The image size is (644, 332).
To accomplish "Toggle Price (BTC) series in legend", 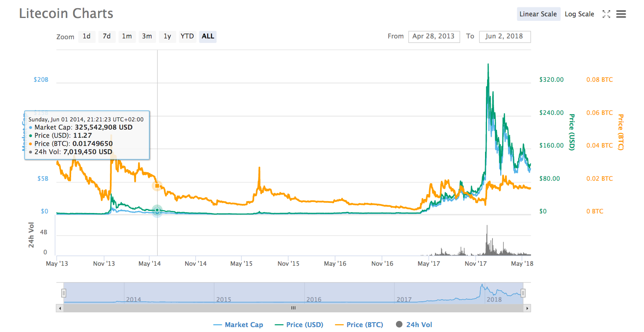I will coord(359,325).
